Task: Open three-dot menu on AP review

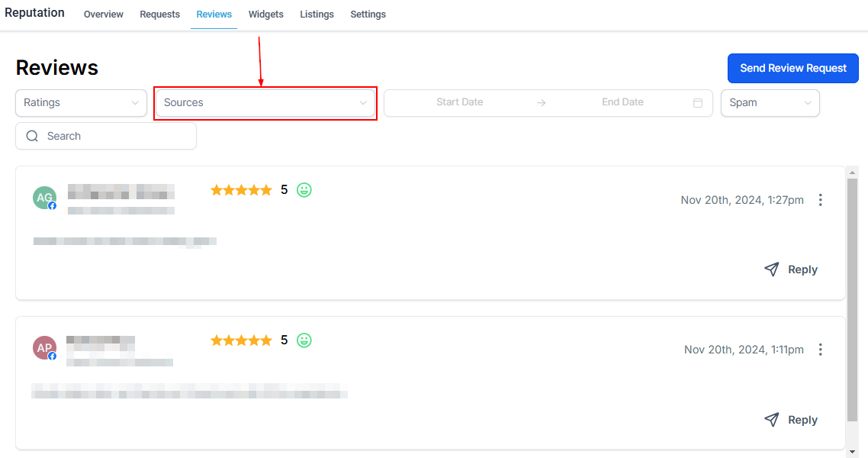Action: click(821, 350)
